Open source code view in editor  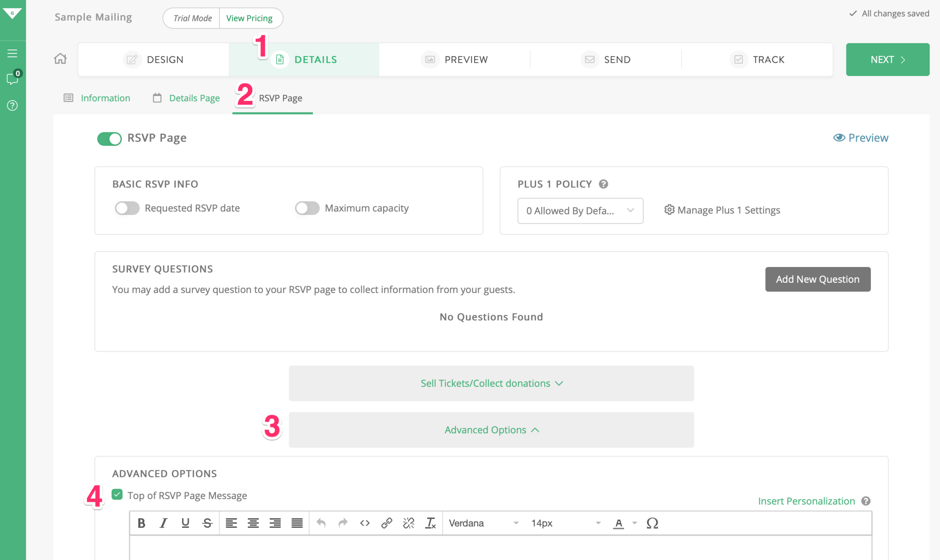365,523
